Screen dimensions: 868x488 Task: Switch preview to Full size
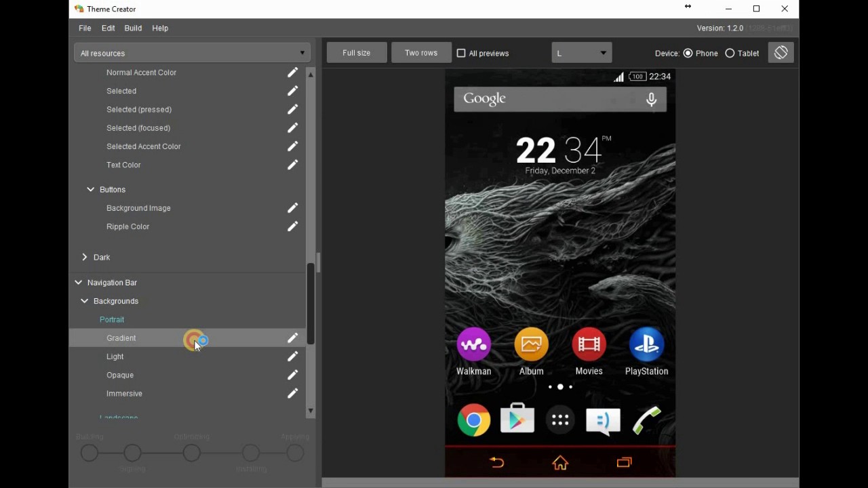click(357, 53)
